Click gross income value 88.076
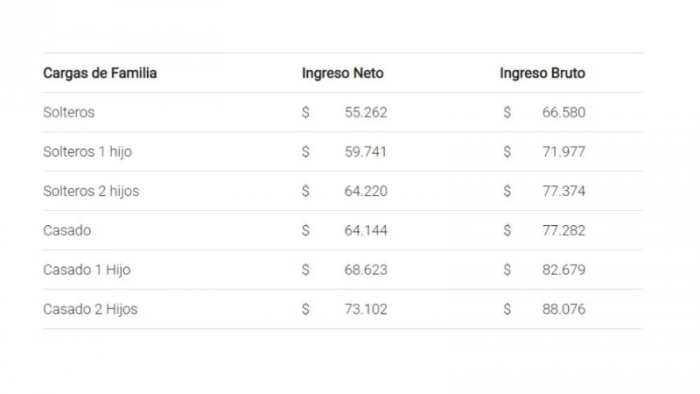The height and width of the screenshot is (394, 700). pos(564,309)
